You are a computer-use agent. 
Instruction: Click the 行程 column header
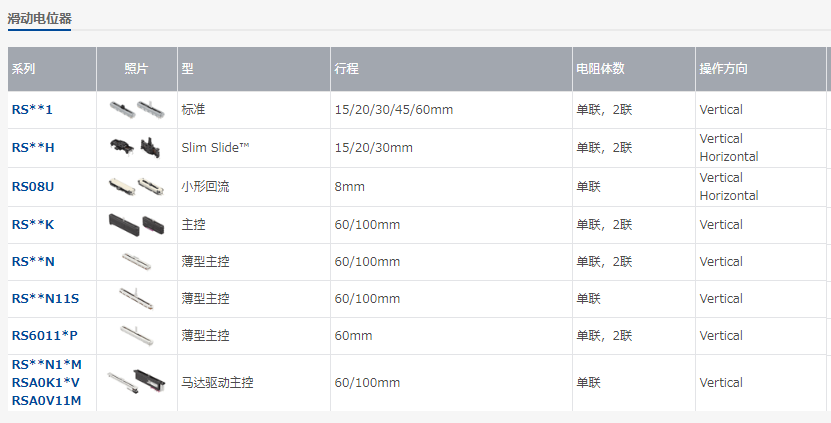pyautogui.click(x=346, y=69)
